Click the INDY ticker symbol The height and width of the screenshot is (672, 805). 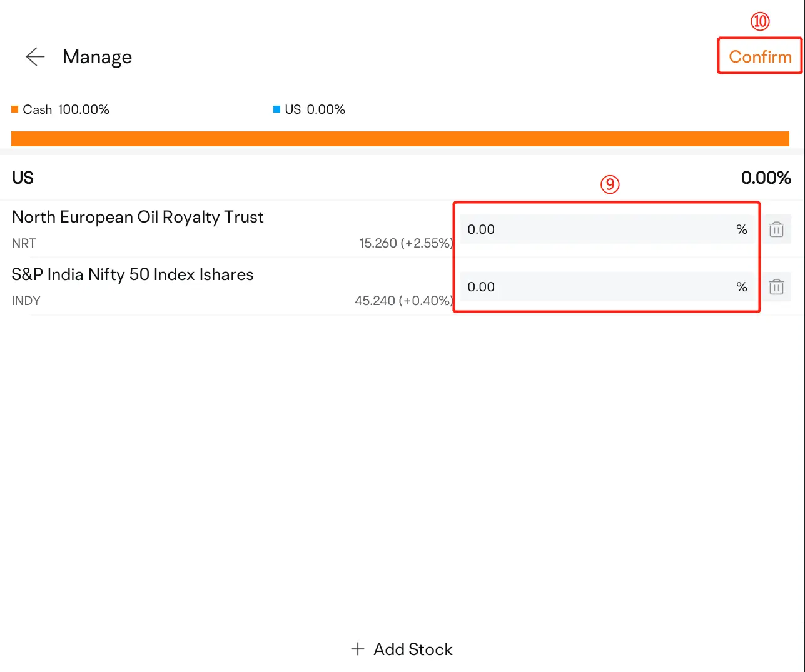26,301
